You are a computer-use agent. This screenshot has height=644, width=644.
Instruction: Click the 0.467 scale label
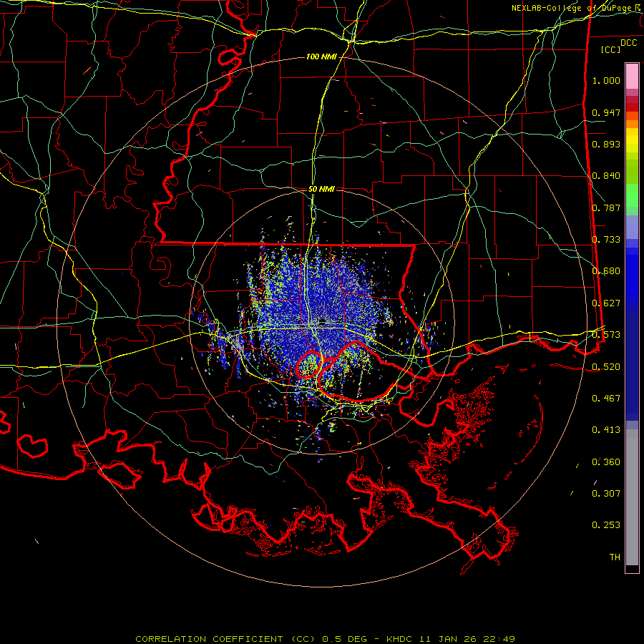(606, 399)
